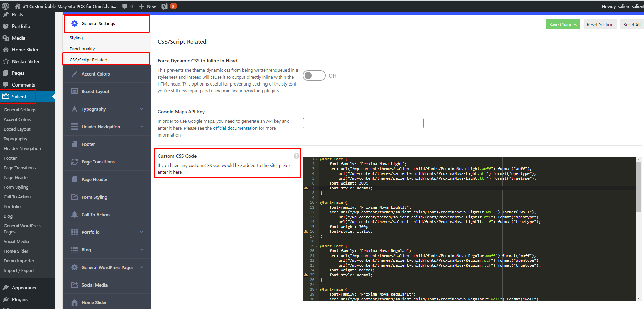This screenshot has width=644, height=309.
Task: Click warning icon on code line 7
Action: coord(306,188)
